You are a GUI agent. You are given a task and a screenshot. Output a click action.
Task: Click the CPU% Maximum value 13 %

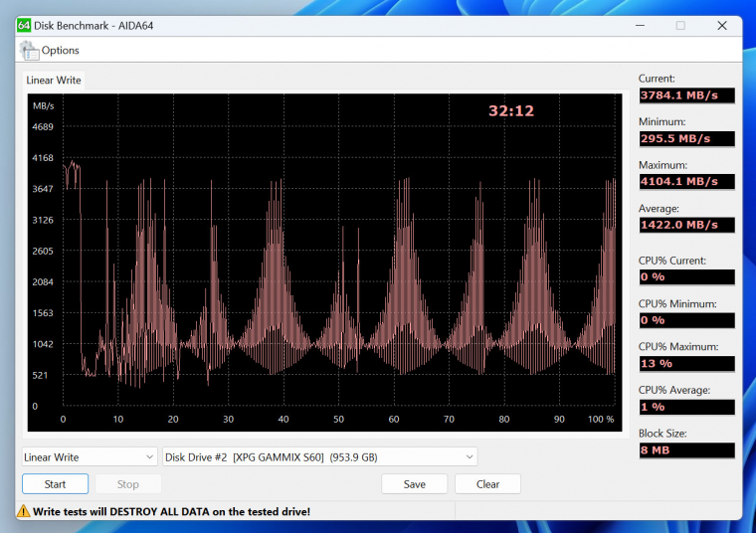pos(687,363)
